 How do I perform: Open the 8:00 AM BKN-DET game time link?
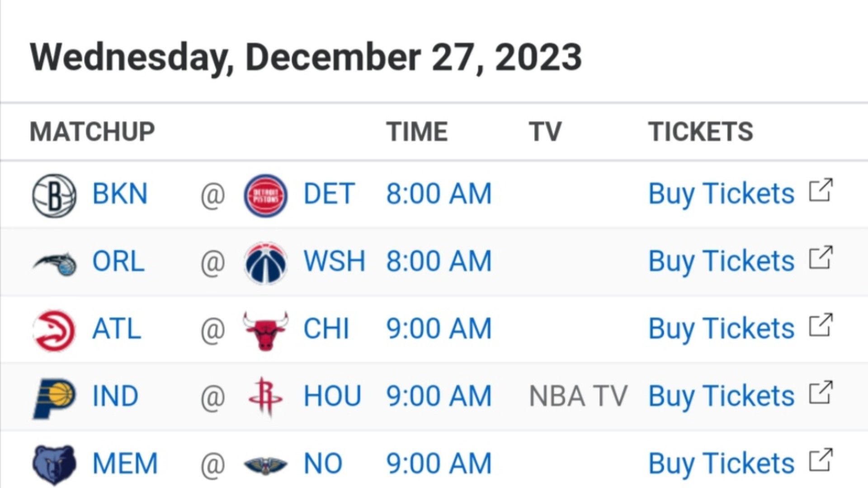(x=439, y=194)
